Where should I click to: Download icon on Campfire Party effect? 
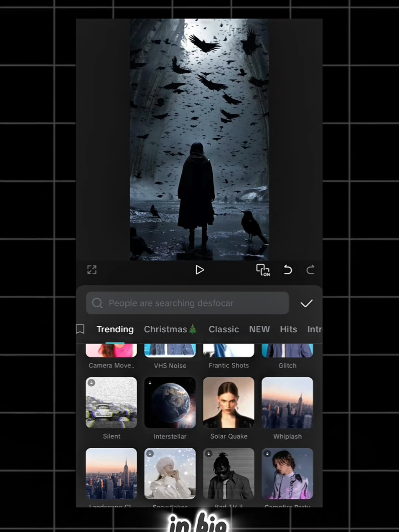tap(267, 453)
